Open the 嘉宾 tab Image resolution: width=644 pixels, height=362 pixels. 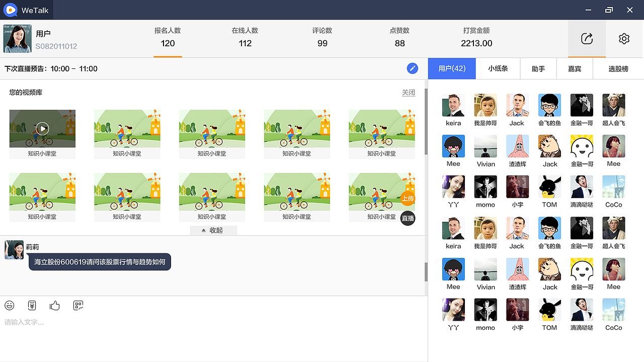tap(575, 68)
